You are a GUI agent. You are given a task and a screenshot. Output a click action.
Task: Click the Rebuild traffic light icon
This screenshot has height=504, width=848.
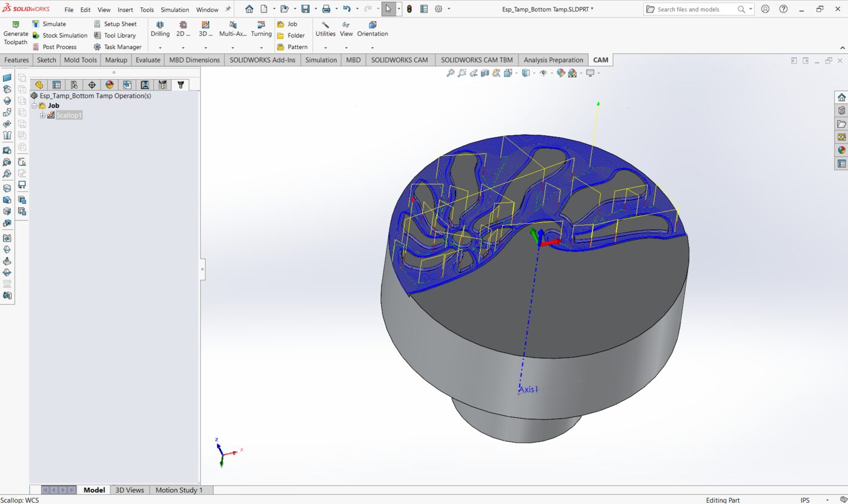coord(409,9)
